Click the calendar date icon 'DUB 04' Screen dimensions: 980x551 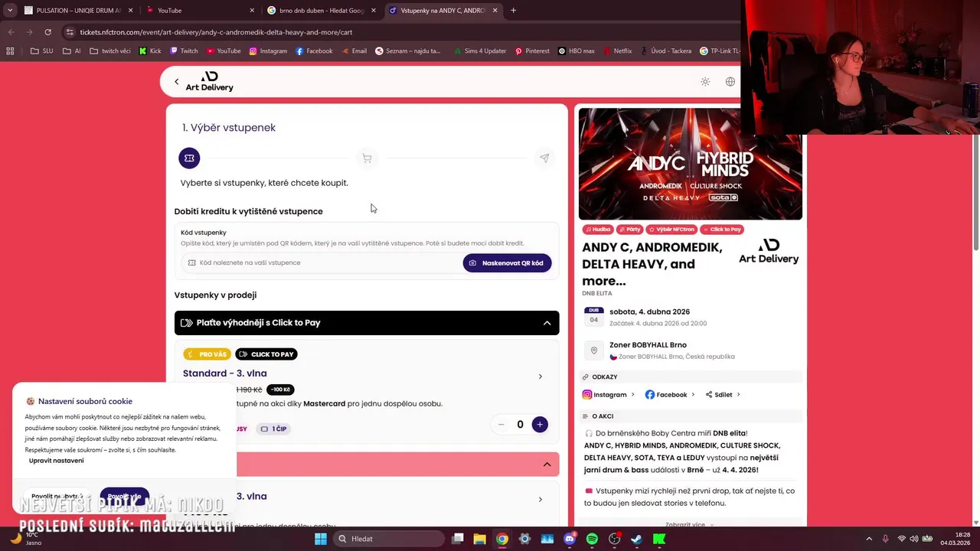tap(593, 317)
